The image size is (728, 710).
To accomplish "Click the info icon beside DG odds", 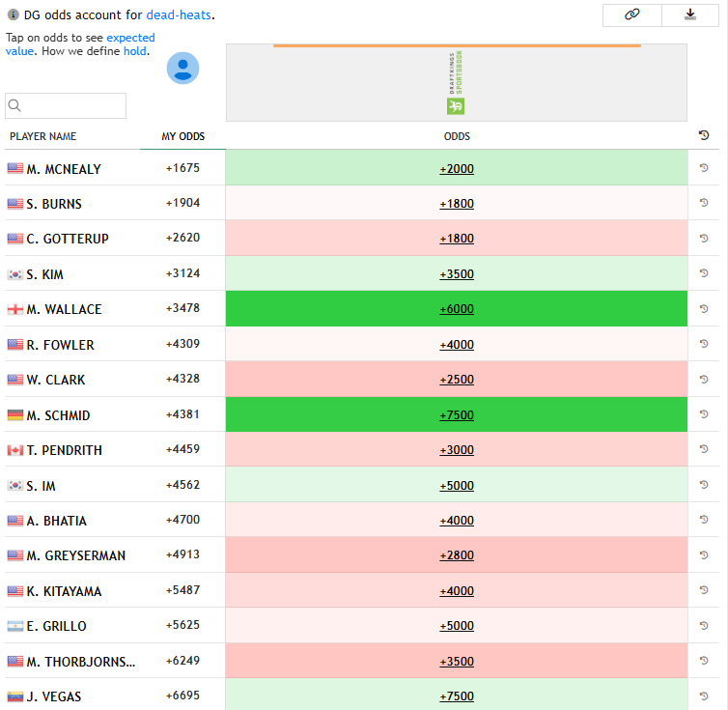I will click(x=13, y=15).
